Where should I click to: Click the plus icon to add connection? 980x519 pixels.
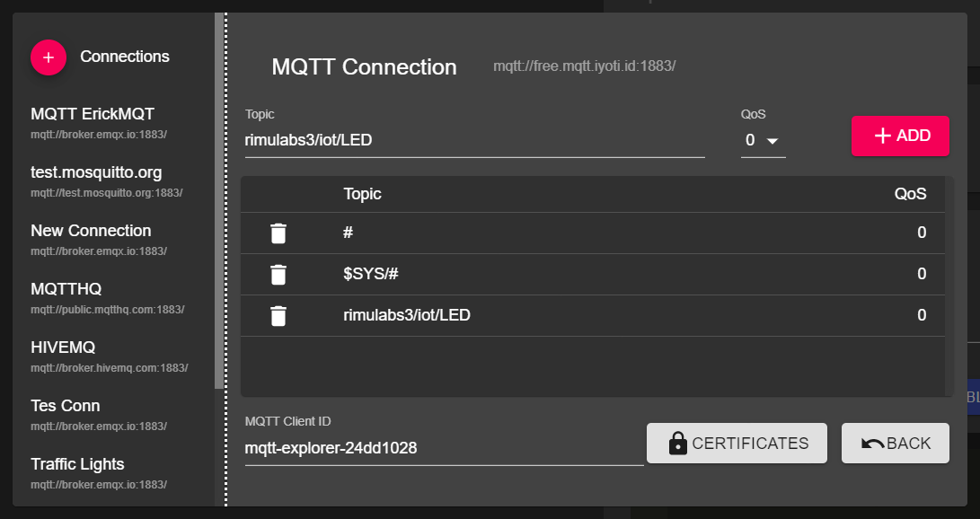49,57
